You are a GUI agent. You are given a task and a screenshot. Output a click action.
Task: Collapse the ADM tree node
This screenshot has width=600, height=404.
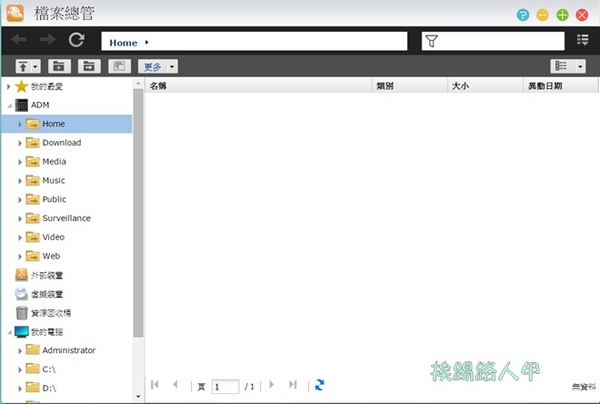(x=9, y=105)
